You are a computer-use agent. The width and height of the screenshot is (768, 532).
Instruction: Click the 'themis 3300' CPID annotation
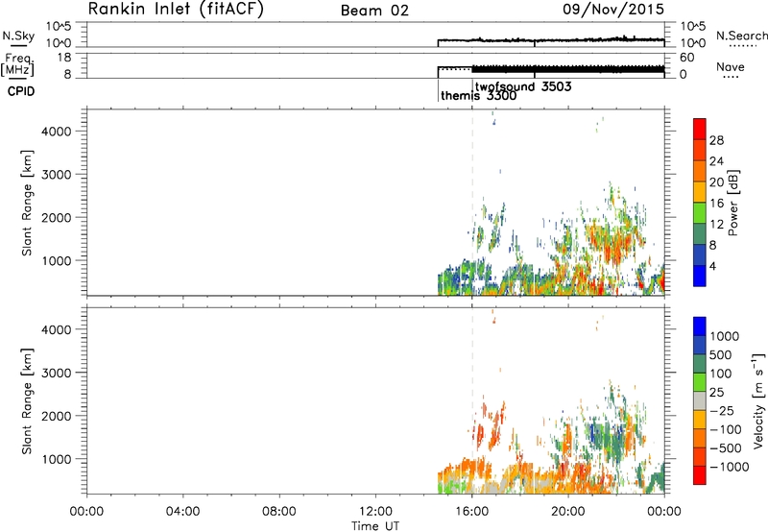point(478,95)
